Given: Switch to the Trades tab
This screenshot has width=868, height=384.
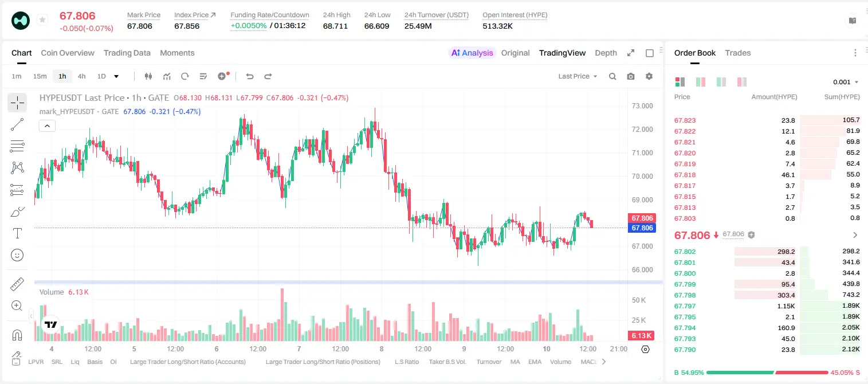Looking at the screenshot, I should (x=738, y=53).
